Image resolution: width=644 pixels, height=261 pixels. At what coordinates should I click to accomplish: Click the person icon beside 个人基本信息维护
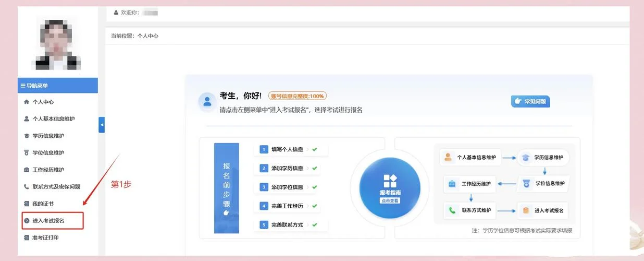coord(27,118)
